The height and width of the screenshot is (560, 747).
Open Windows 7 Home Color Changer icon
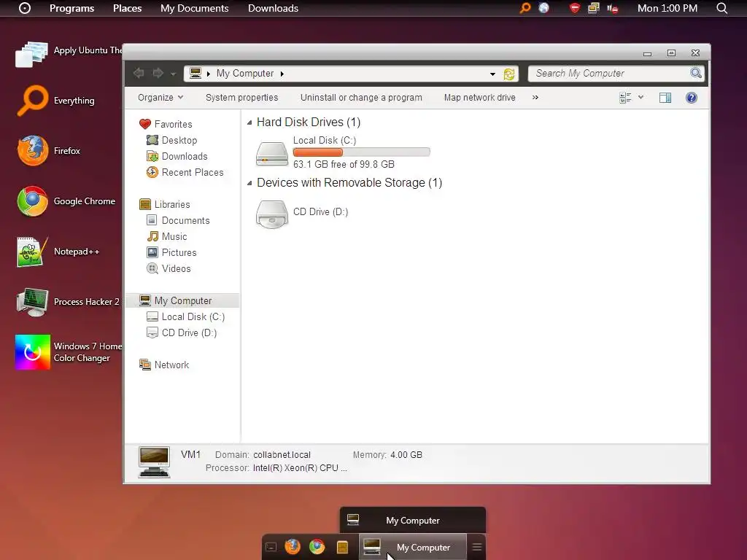tap(32, 352)
